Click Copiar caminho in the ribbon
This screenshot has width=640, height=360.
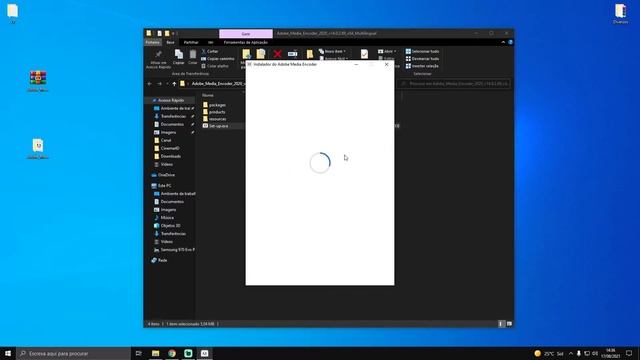[x=218, y=59]
